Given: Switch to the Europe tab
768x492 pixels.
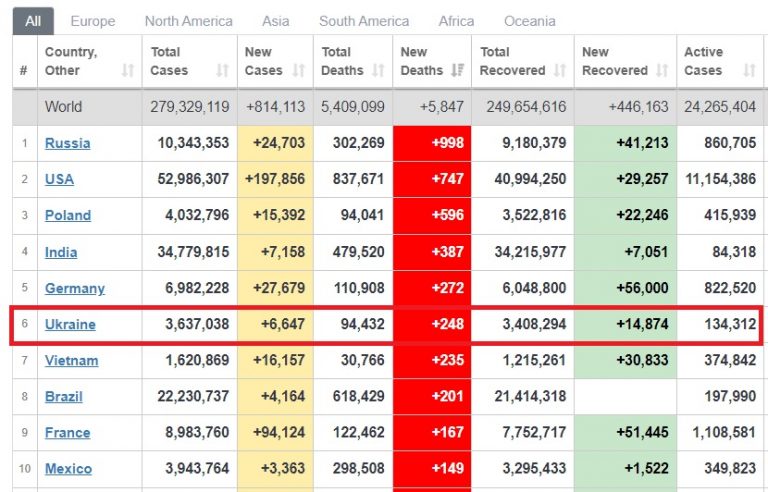Looking at the screenshot, I should coord(93,21).
